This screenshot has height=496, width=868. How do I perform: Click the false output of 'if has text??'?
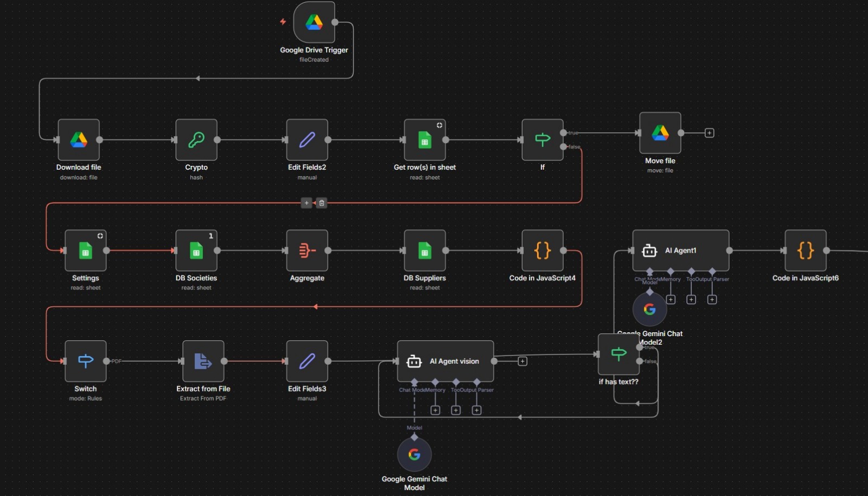(640, 361)
